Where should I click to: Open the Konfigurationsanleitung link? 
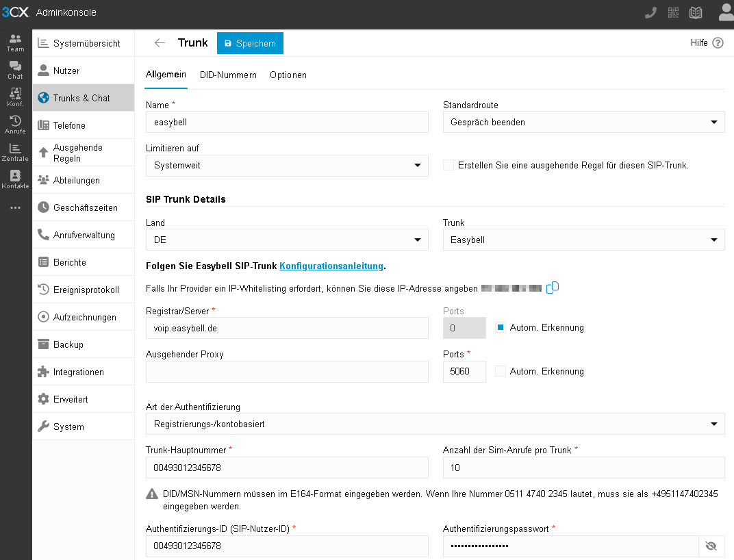pyautogui.click(x=331, y=266)
